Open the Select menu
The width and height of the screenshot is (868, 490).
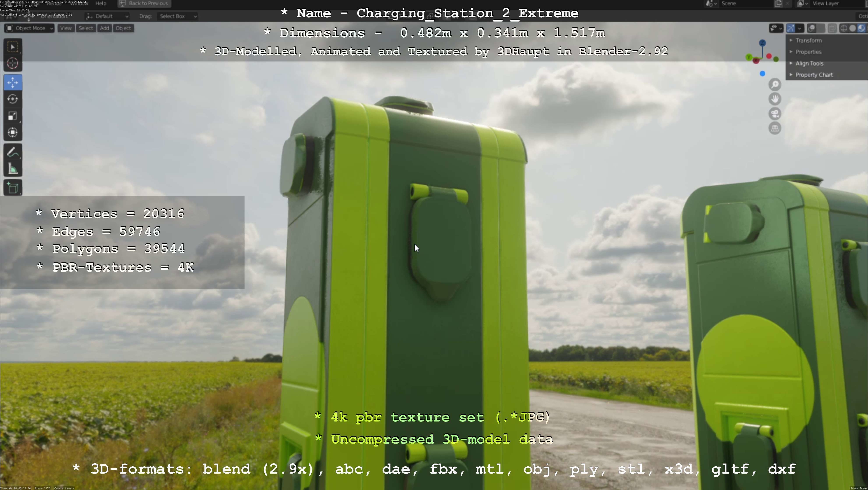(86, 28)
